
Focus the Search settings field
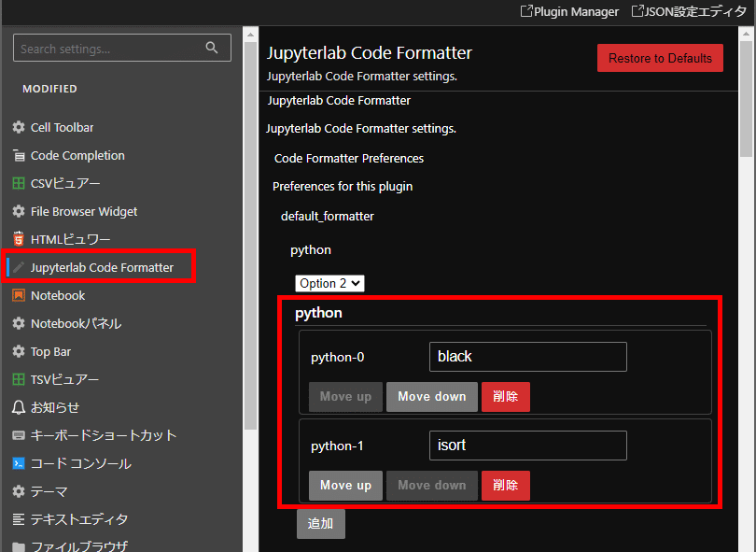pos(122,48)
